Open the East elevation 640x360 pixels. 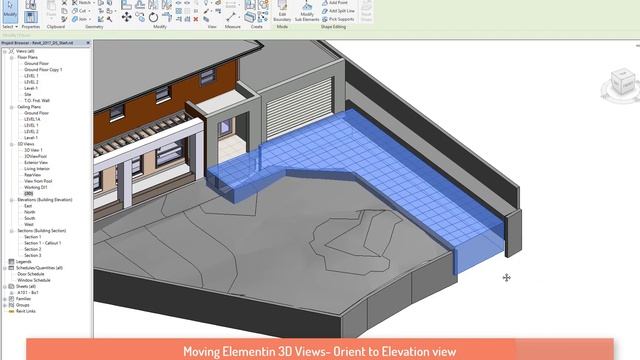[x=28, y=206]
